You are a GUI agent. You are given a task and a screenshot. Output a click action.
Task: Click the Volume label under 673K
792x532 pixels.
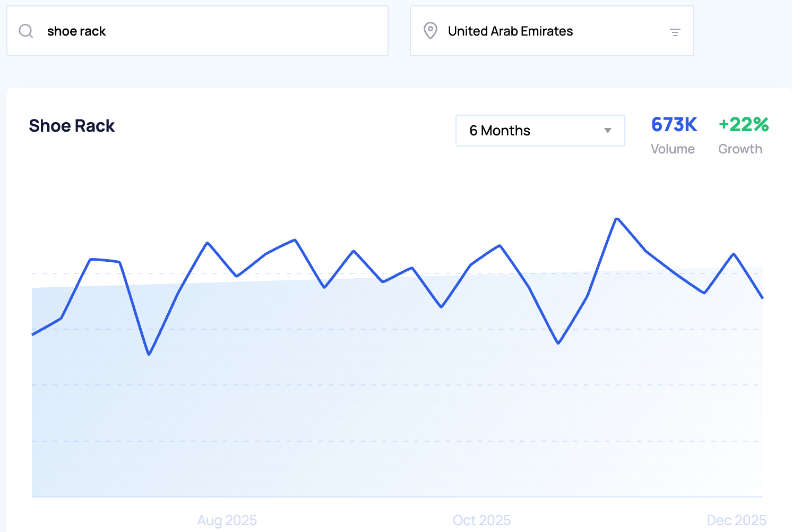(673, 149)
